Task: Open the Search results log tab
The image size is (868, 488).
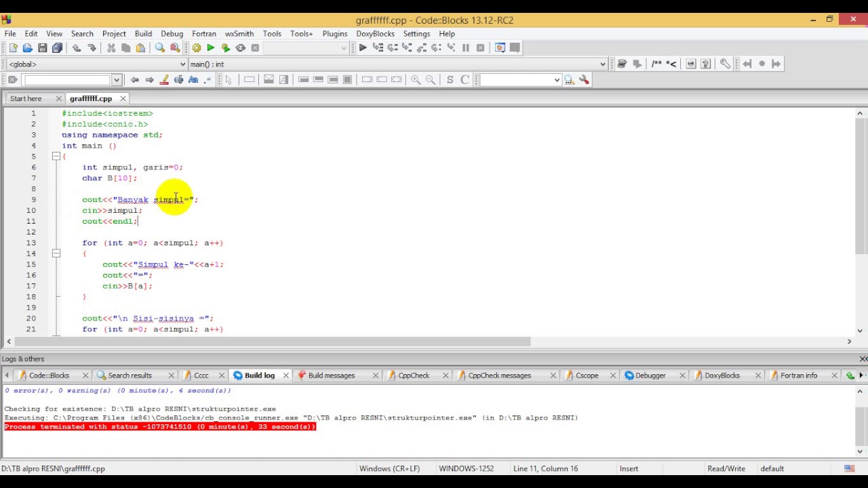Action: 130,375
